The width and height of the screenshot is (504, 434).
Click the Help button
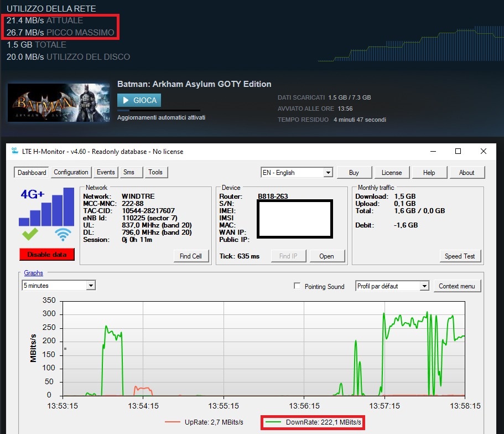(x=429, y=173)
